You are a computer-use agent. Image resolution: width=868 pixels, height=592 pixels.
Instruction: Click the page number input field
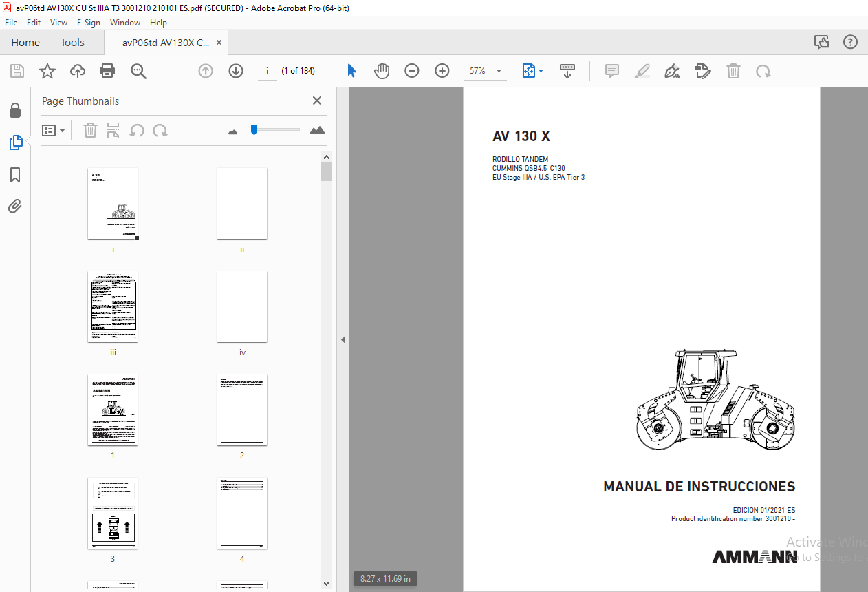pos(267,71)
